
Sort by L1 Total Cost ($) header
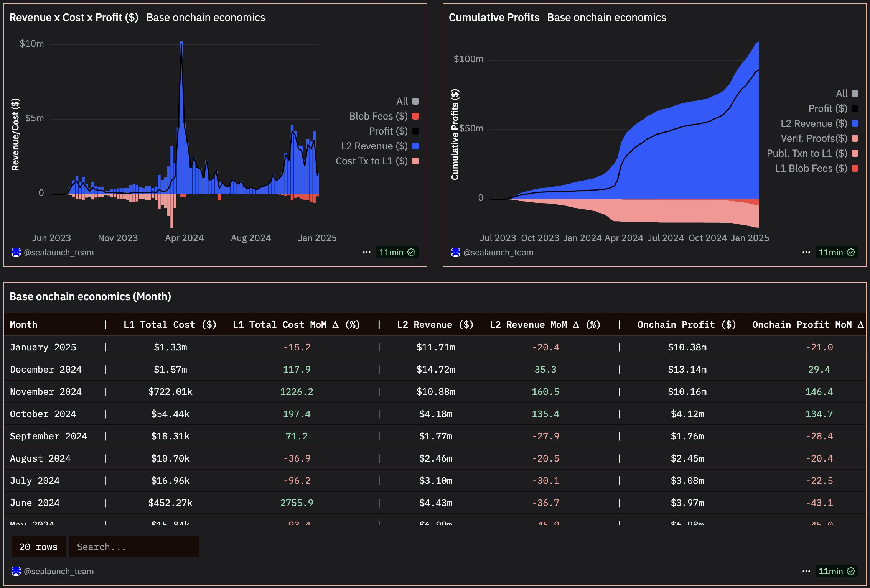(170, 325)
